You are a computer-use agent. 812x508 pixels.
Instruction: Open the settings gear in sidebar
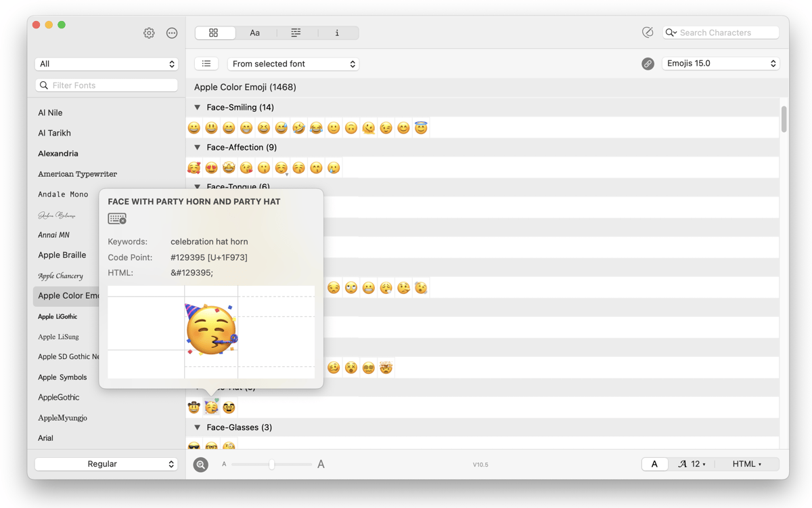point(149,33)
